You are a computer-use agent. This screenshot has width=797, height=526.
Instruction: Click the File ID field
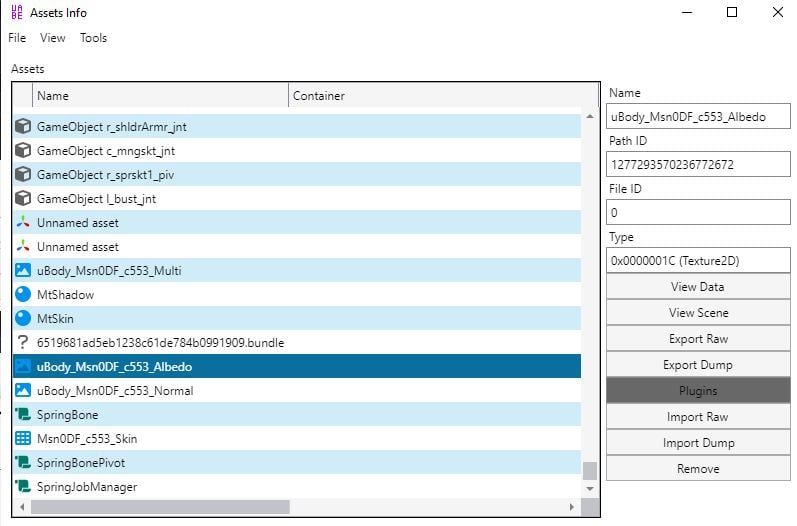click(698, 212)
